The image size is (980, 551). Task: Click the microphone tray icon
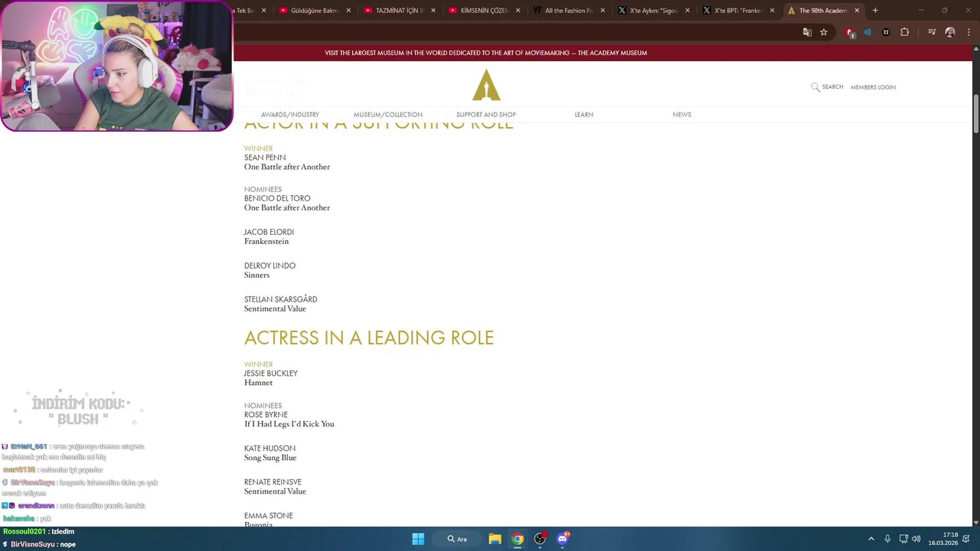pyautogui.click(x=887, y=539)
